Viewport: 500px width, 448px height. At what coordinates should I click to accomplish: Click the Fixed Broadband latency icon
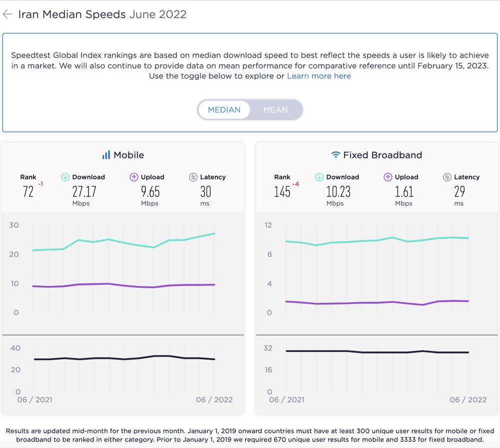coord(447,177)
